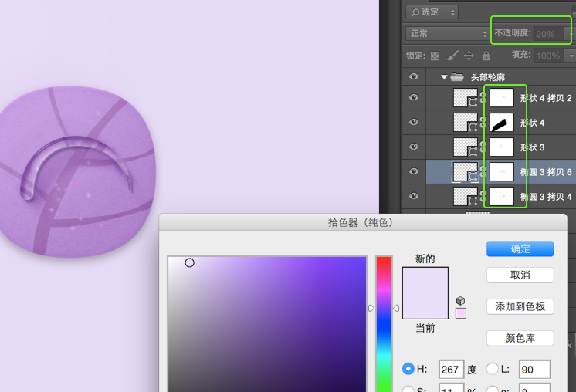Select the layer named 形状 3
576x392 pixels.
532,147
